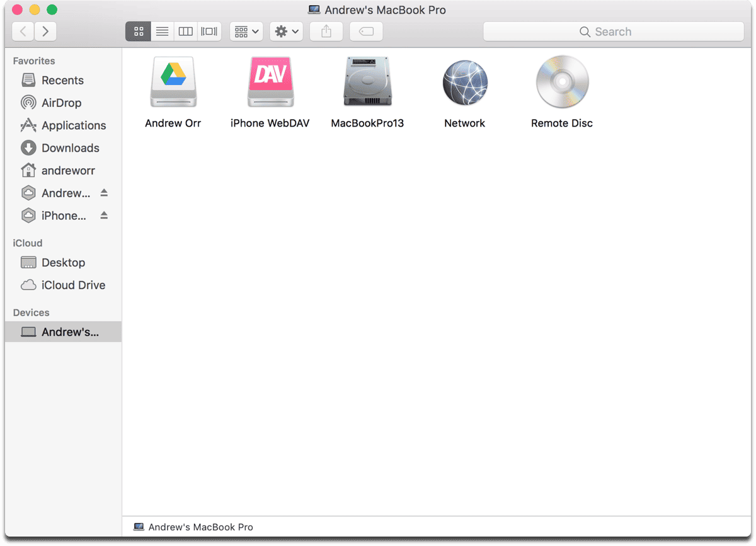Screen dimensions: 756x546
Task: Select the iPhone... volume in the sidebar
Action: tap(63, 216)
